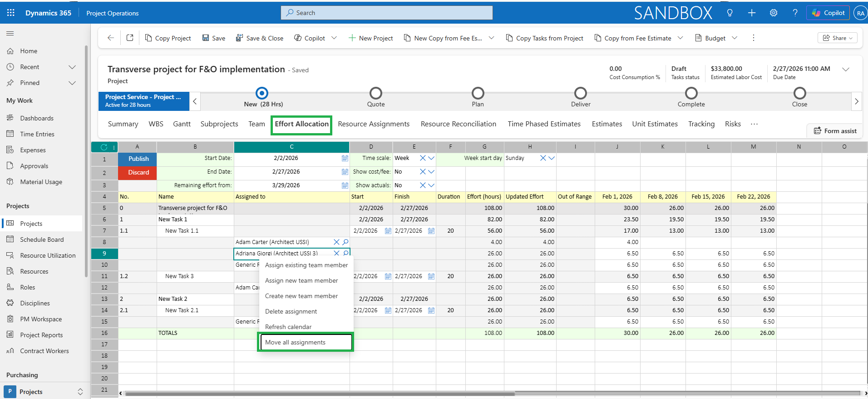Clear the Adam Carter assignment with X

click(336, 242)
